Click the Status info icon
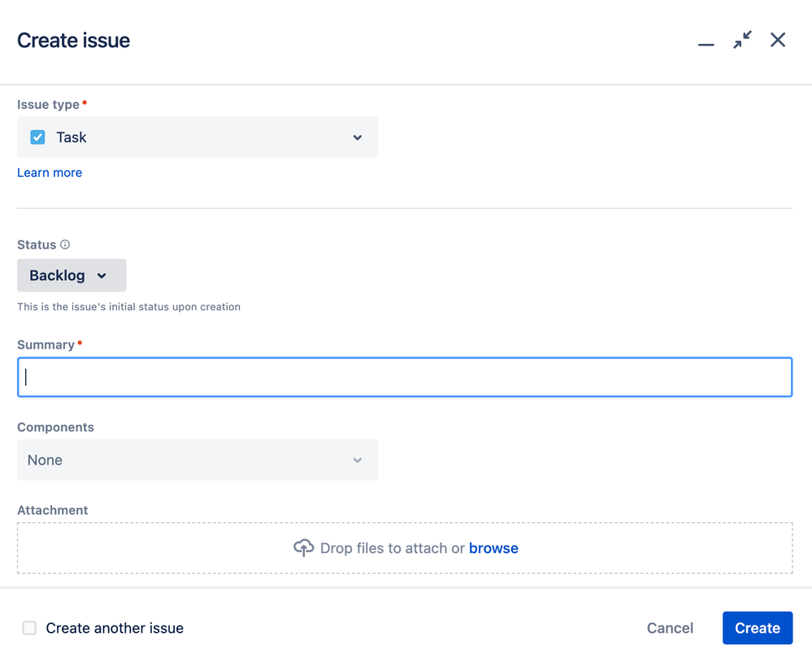 (x=65, y=244)
